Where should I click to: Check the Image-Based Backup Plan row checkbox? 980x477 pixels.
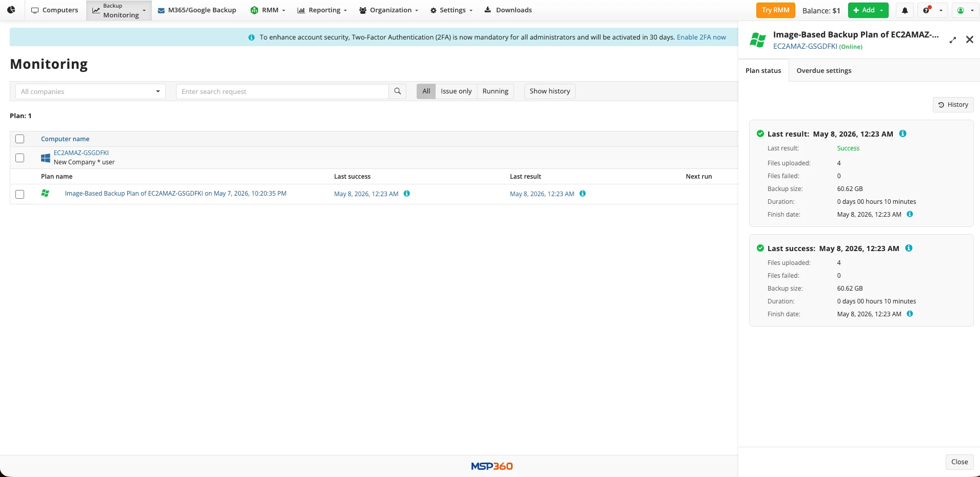click(x=20, y=194)
